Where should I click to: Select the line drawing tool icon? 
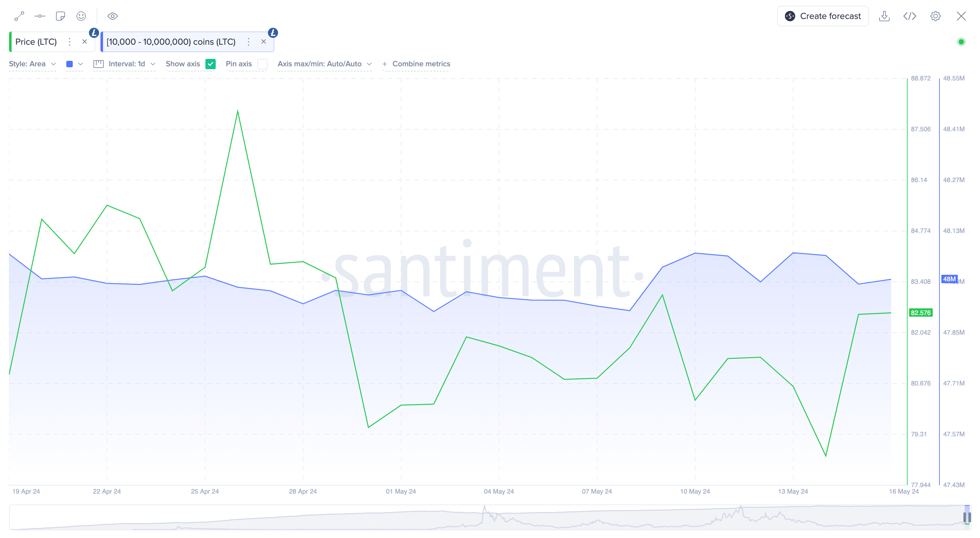(19, 16)
